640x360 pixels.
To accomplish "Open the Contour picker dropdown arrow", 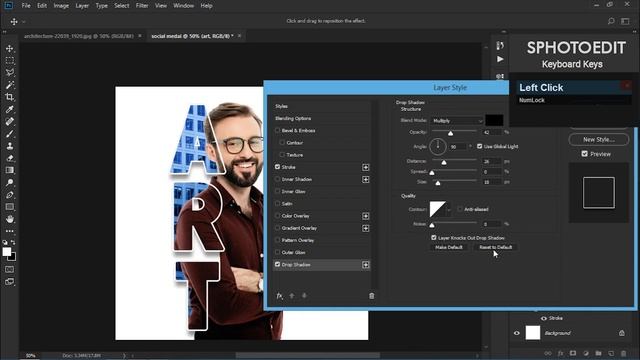I will tap(449, 209).
